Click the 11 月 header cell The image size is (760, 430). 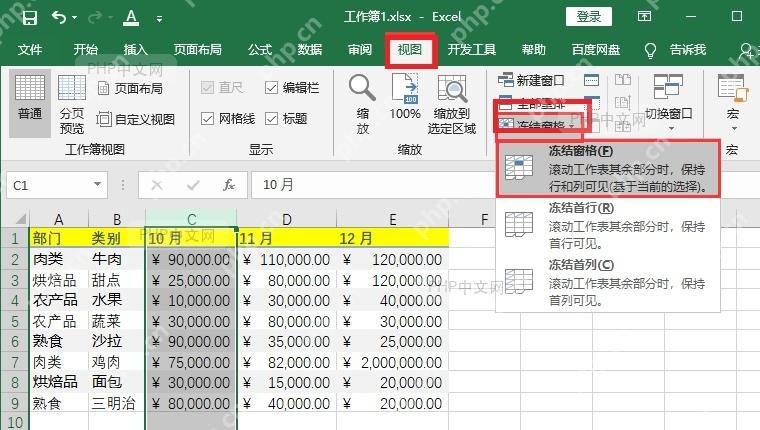tap(286, 239)
